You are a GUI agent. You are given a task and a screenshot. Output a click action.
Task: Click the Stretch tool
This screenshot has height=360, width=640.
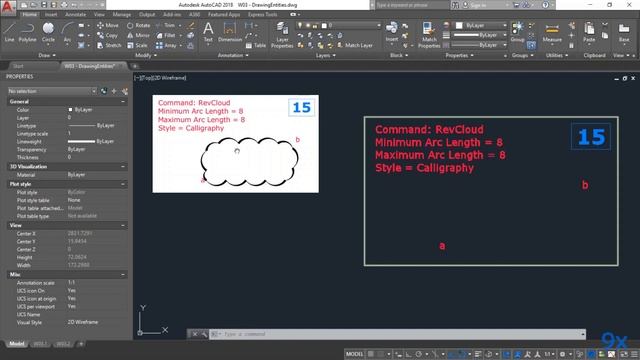point(109,45)
